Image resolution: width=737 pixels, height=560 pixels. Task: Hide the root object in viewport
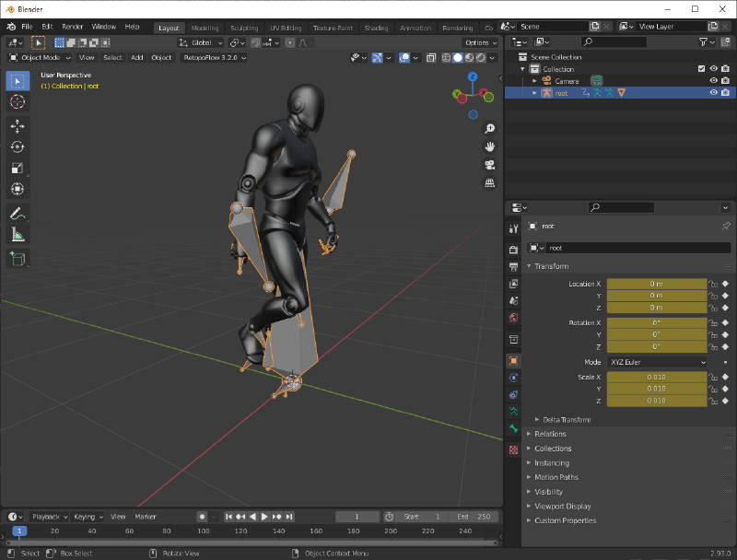[x=713, y=92]
